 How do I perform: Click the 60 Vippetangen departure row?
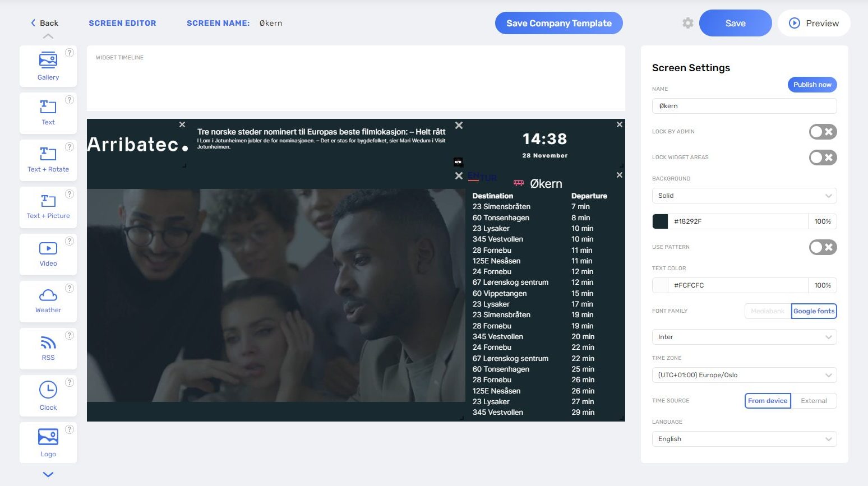click(x=533, y=293)
